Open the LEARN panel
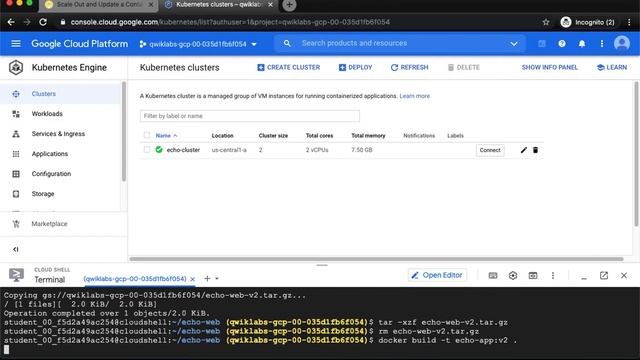The height and width of the screenshot is (360, 640). 612,67
